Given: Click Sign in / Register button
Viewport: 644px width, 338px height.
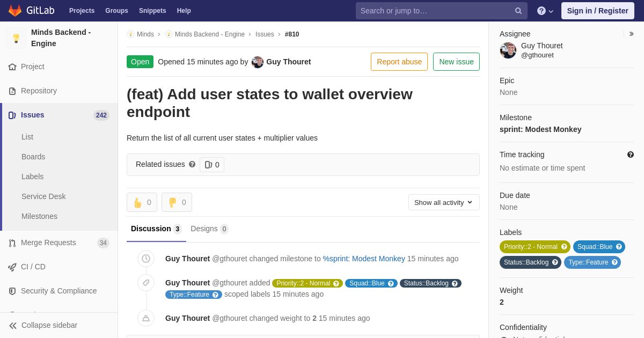Looking at the screenshot, I should [x=598, y=11].
